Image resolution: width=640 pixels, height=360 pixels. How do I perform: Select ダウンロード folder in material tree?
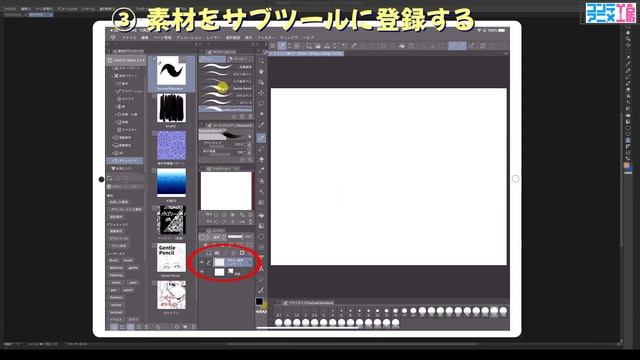125,160
